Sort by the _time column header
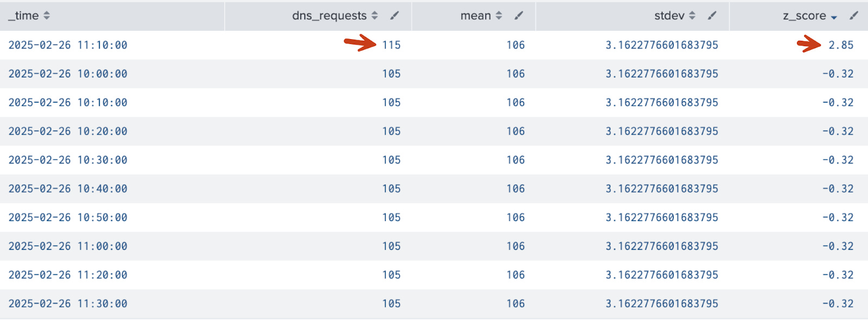The width and height of the screenshot is (868, 320). tap(29, 16)
